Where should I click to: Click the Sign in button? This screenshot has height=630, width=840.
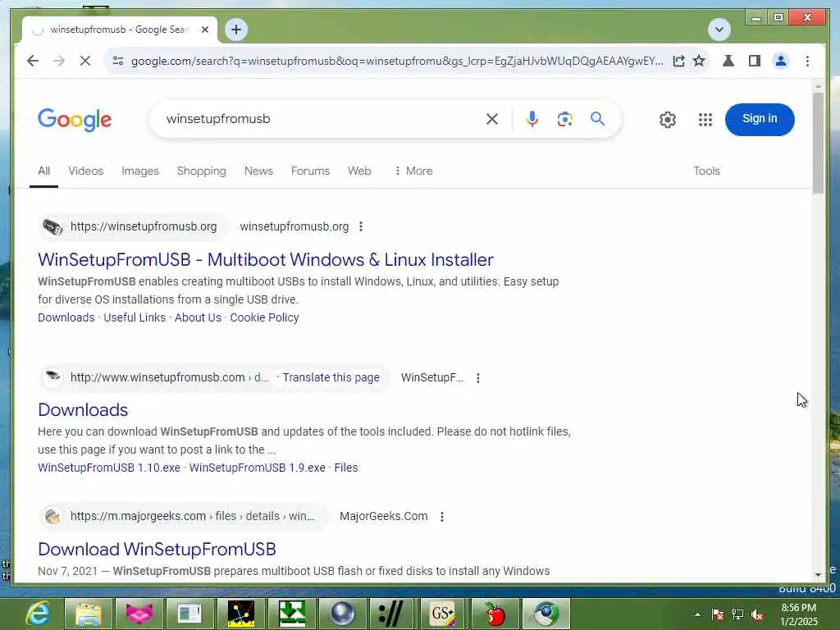[x=759, y=119]
